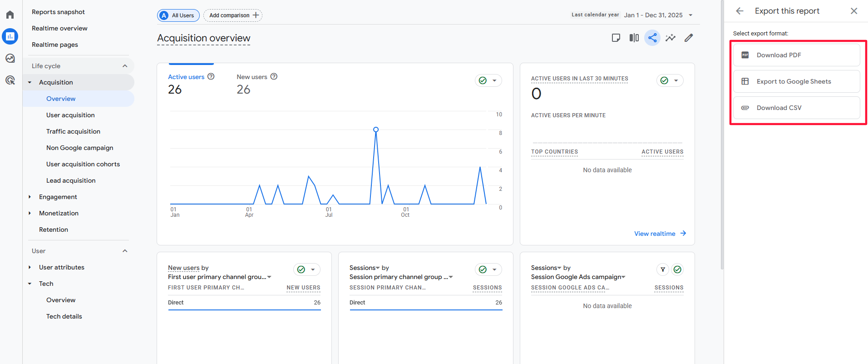Open the Retention report
This screenshot has width=868, height=364.
pyautogui.click(x=54, y=229)
